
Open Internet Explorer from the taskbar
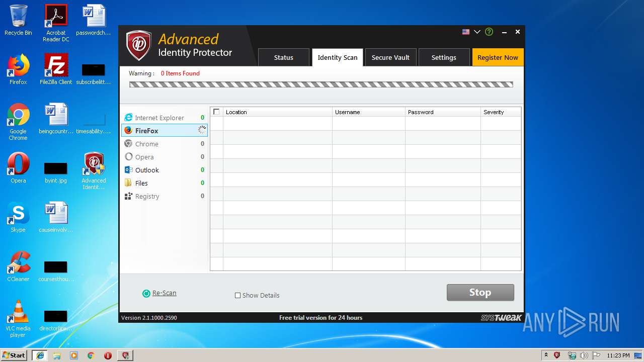(40, 355)
